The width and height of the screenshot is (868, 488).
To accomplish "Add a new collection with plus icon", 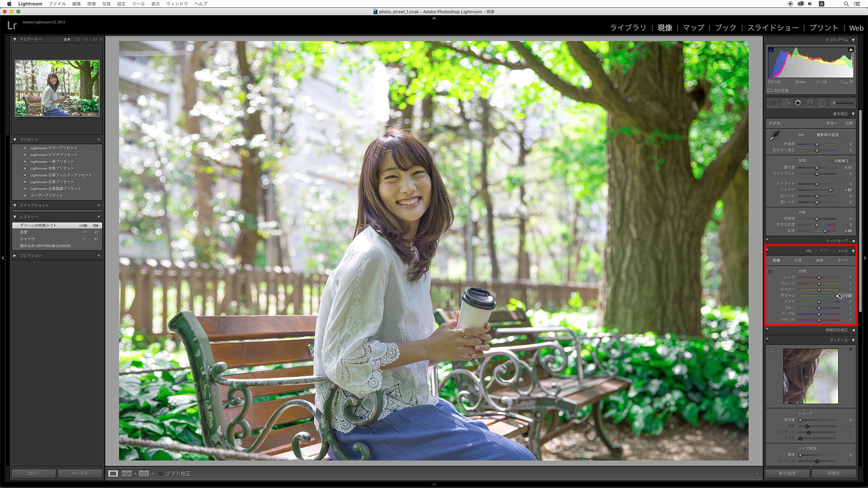I will tap(98, 255).
